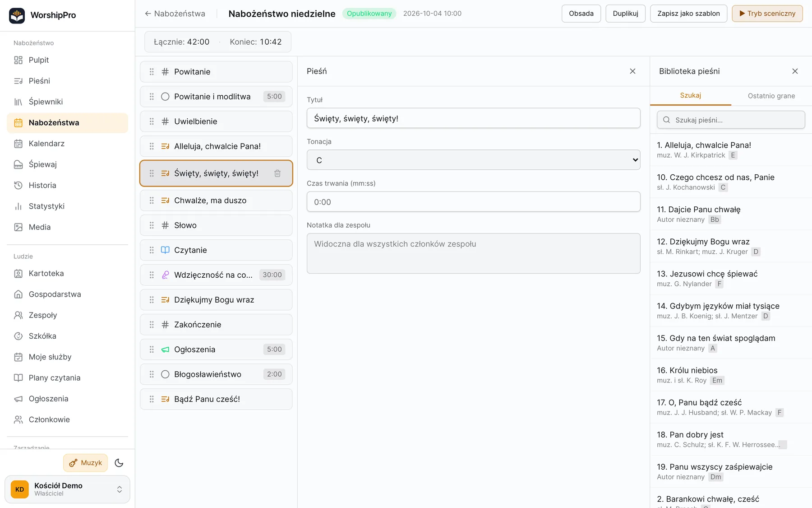Start Tryb sceniczny stage mode

[767, 14]
